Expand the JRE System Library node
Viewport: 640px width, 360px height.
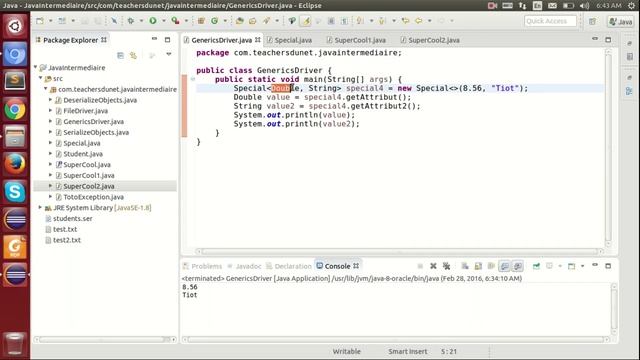coord(40,207)
